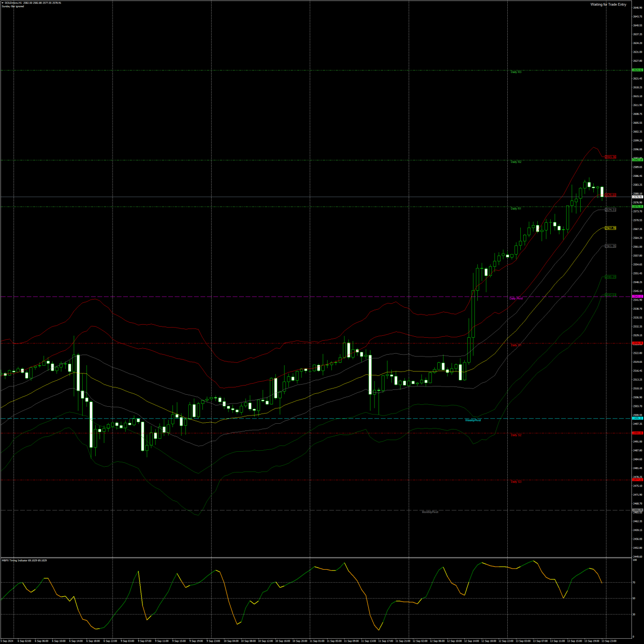The width and height of the screenshot is (644, 644).
Task: Click the 'Sunday Bar Ignored' label
Action: coord(13,7)
